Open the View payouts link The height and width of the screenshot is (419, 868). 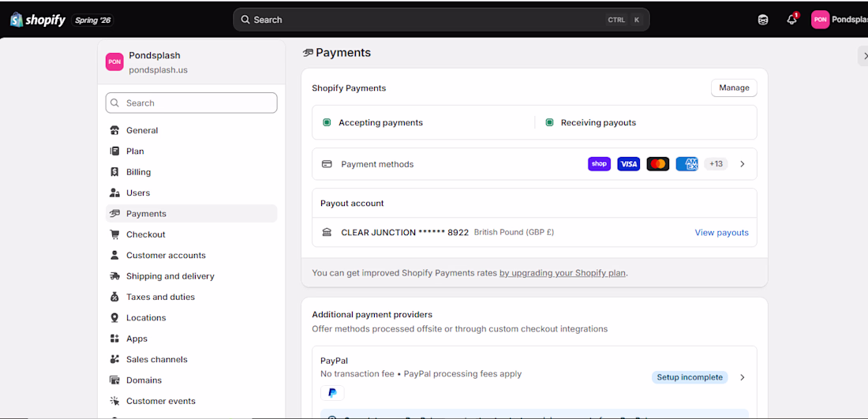[x=721, y=233]
